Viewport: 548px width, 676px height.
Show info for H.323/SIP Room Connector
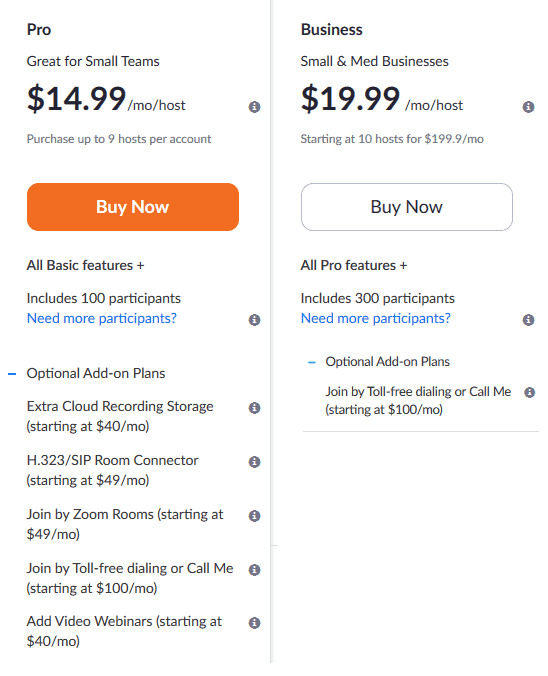[x=254, y=461]
